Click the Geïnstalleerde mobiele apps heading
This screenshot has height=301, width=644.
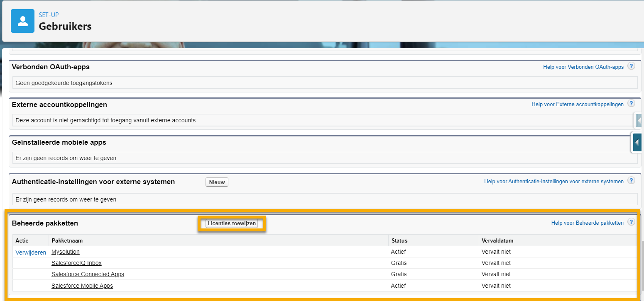tap(59, 142)
